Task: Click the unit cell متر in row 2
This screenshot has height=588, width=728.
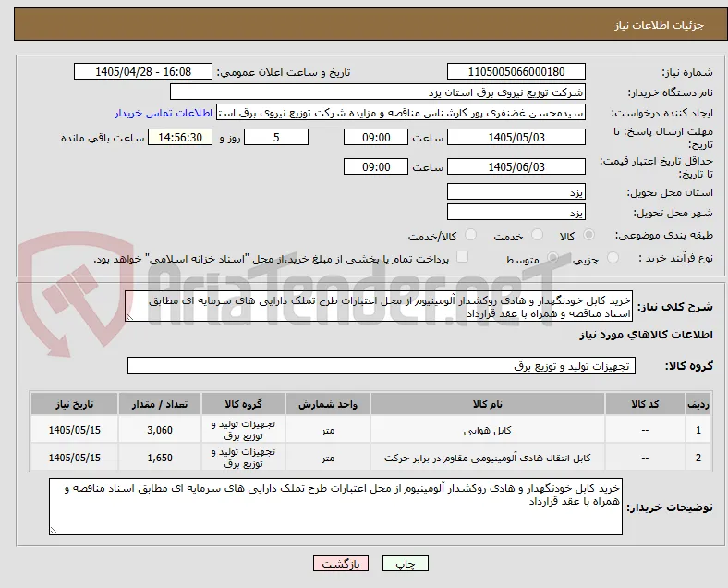Action: point(328,458)
